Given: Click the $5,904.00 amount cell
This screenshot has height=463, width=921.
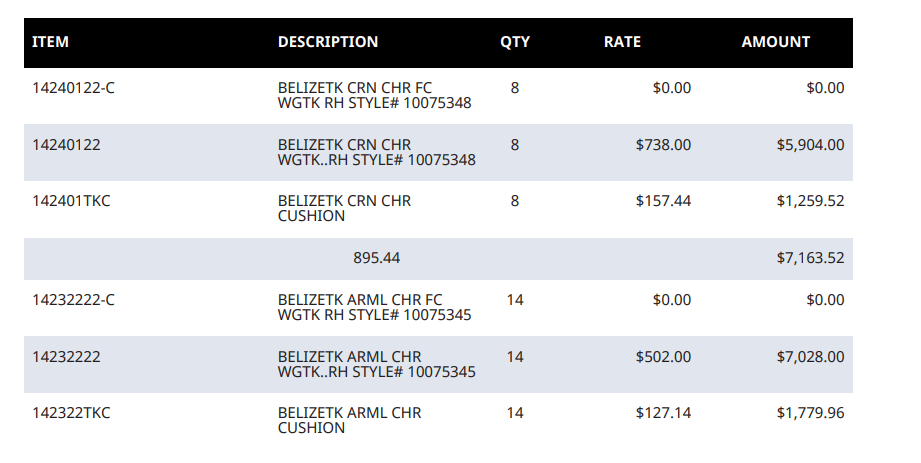Looking at the screenshot, I should click(x=810, y=145).
